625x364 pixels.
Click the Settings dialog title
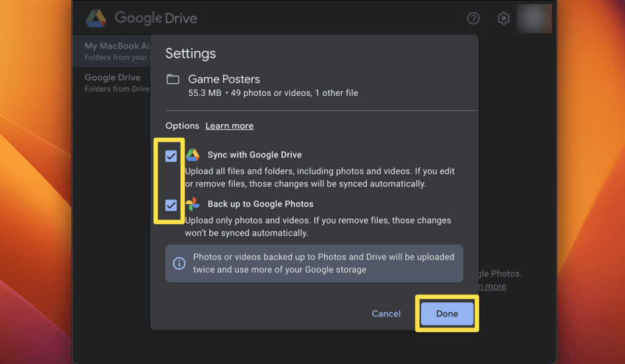tap(190, 54)
